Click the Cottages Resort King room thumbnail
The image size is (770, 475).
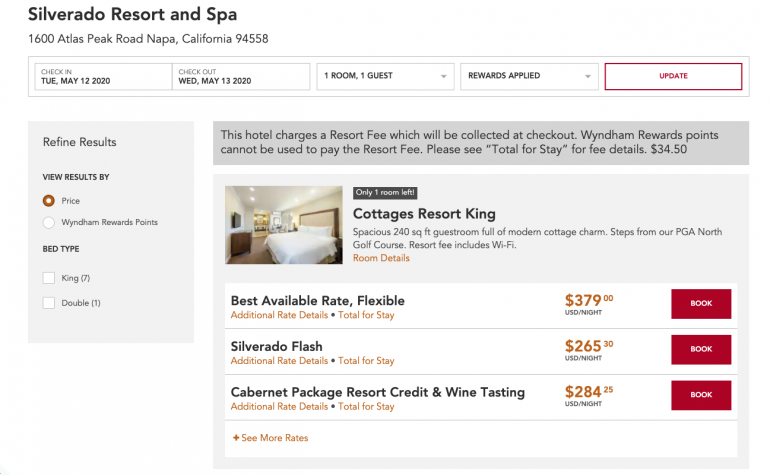pos(285,225)
